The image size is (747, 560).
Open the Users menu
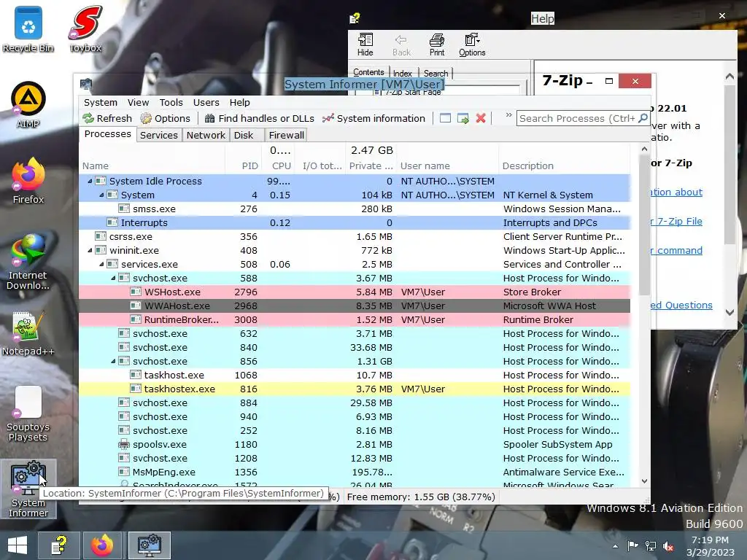pos(206,102)
